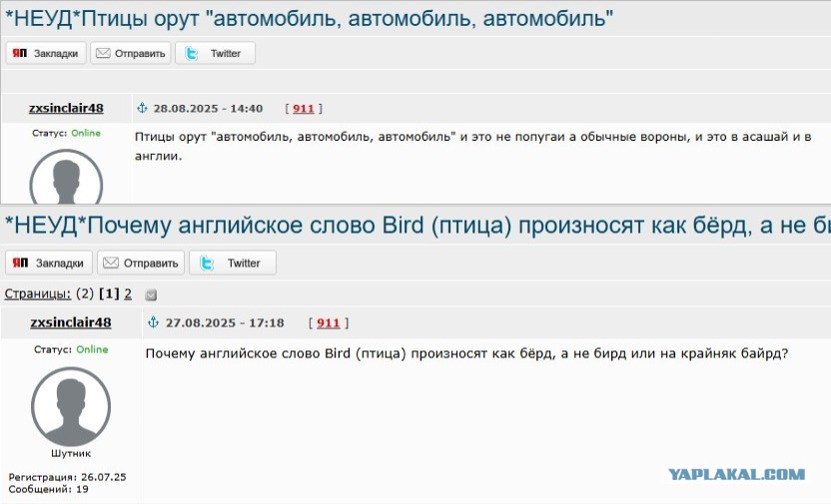Click the Online status in the lower post
The height and width of the screenshot is (504, 831).
[92, 349]
